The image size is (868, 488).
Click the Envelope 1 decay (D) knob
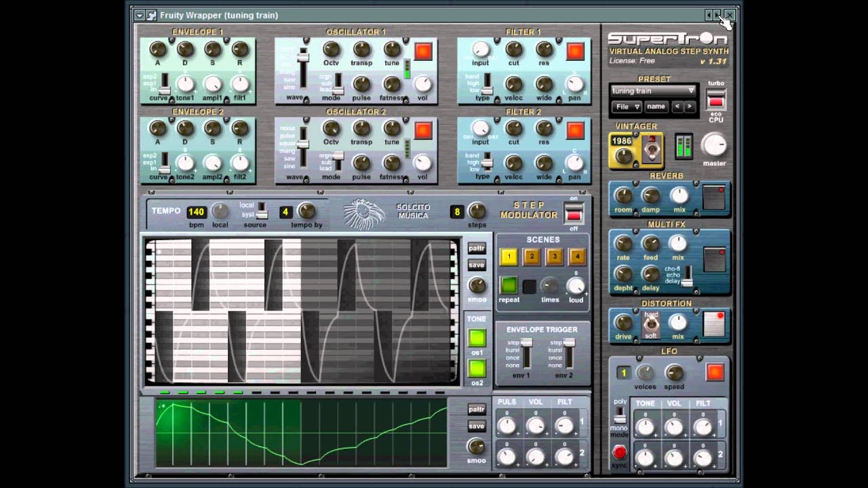tap(185, 49)
